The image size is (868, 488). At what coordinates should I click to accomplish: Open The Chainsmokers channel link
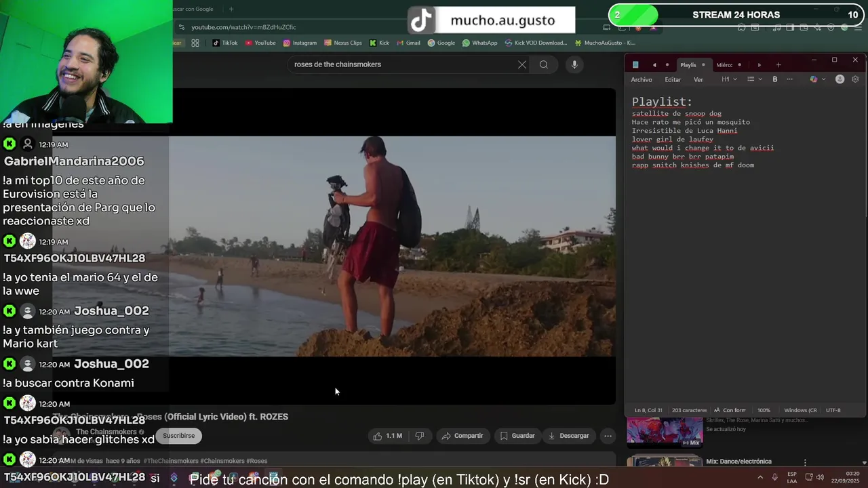106,432
